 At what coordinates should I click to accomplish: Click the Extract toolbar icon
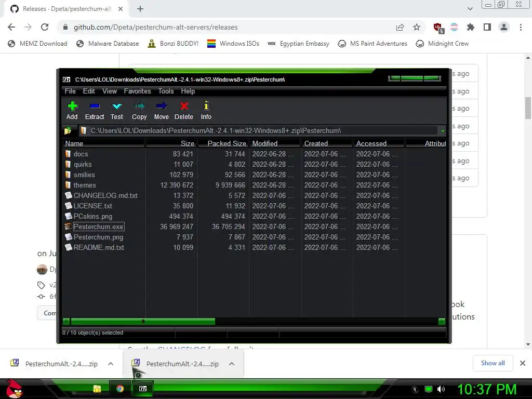95,111
